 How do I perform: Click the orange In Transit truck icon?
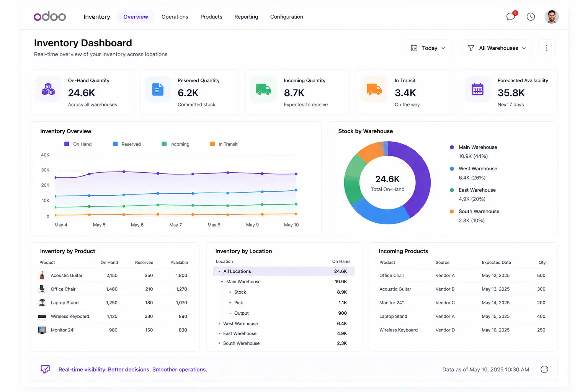pyautogui.click(x=374, y=89)
